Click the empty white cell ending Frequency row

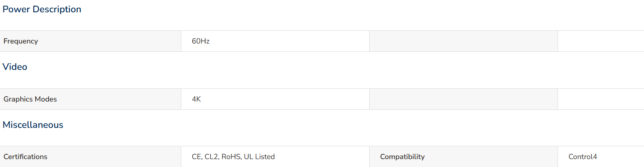pyautogui.click(x=601, y=41)
